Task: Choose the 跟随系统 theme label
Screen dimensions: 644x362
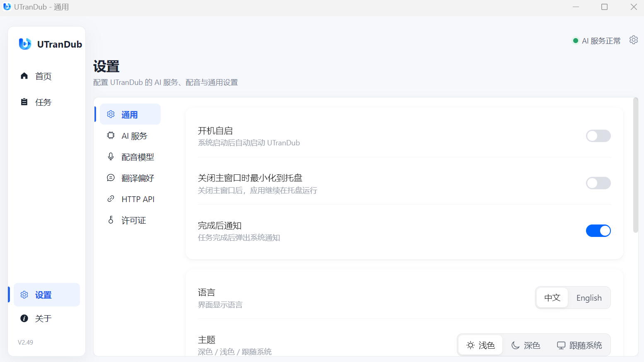Action: click(586, 345)
